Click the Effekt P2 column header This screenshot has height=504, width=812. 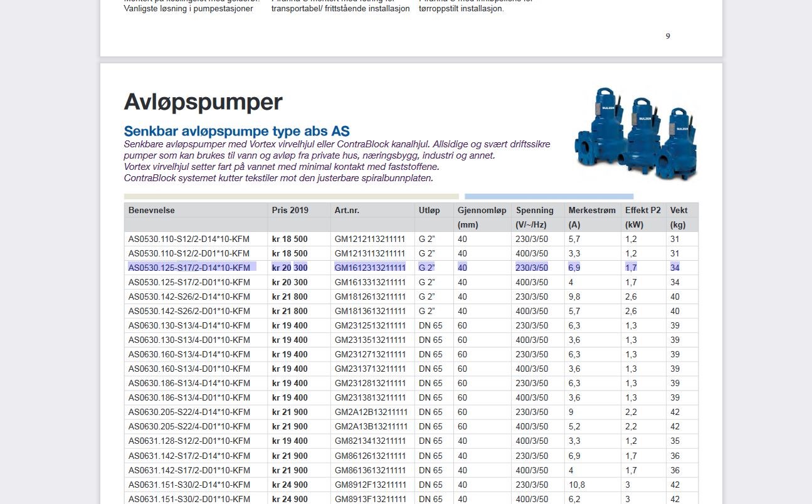pos(643,211)
